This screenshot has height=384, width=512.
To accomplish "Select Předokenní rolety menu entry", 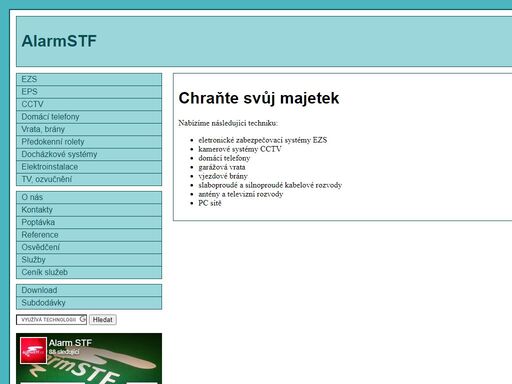I will [89, 142].
